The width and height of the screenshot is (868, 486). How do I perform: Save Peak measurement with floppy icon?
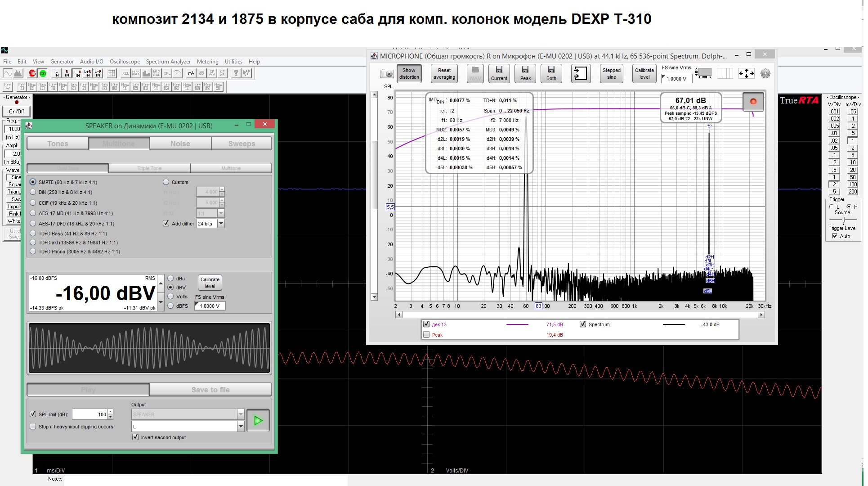[x=525, y=73]
